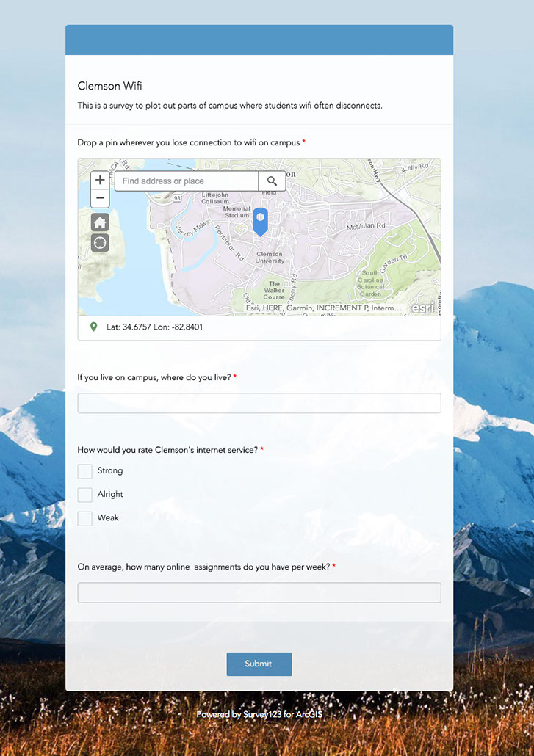Click the green pin beside coordinates

93,327
